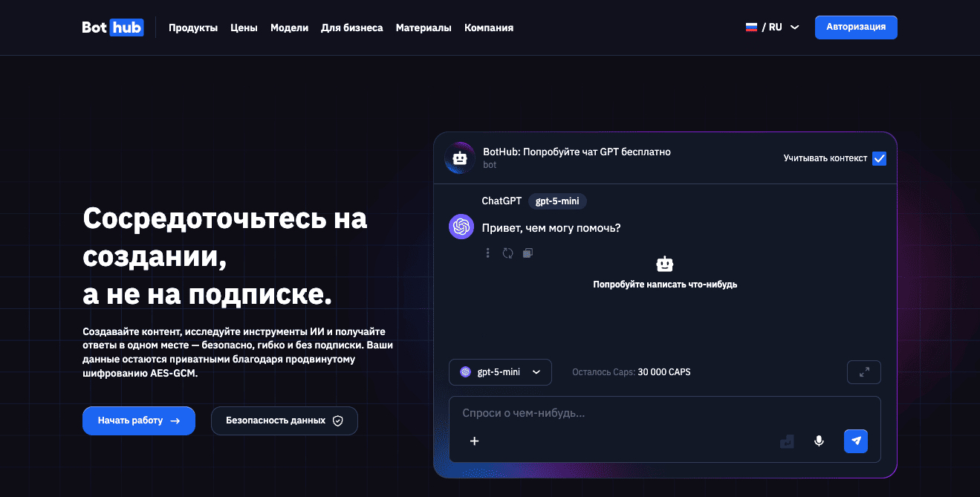This screenshot has width=980, height=497.
Task: Click the Попробуйте написать что-нибудь hint
Action: pyautogui.click(x=665, y=285)
